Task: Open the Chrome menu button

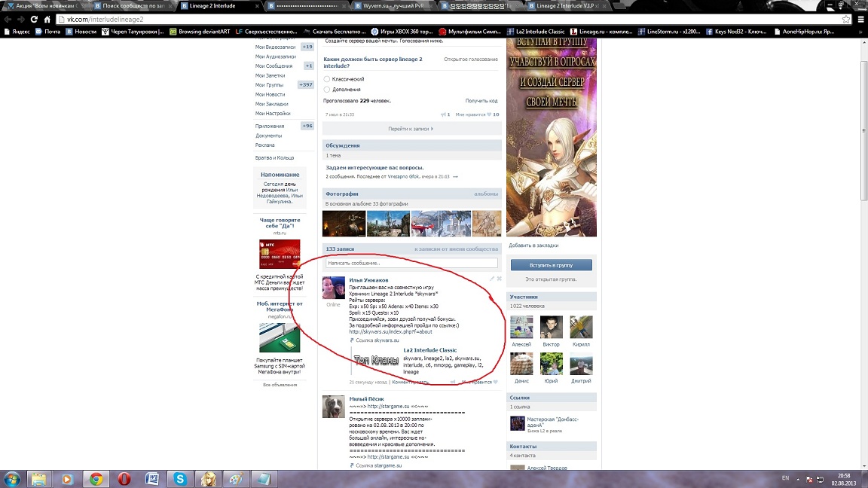Action: (860, 20)
